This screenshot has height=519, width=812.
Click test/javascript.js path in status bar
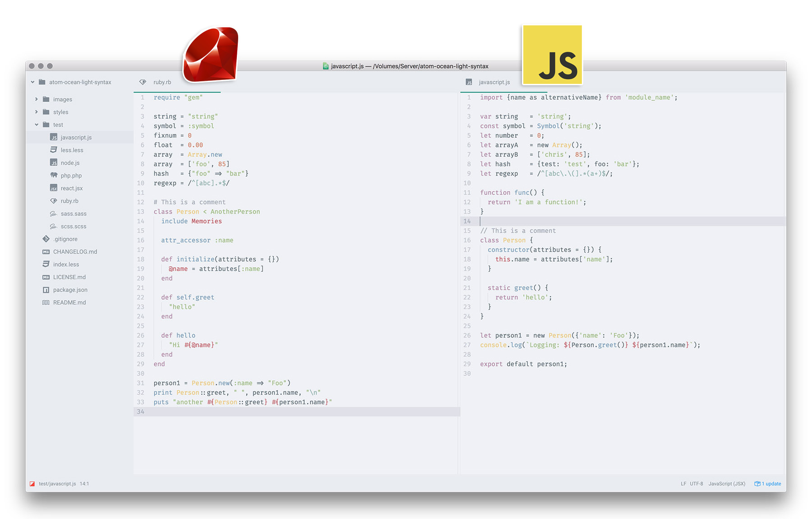[x=57, y=484]
